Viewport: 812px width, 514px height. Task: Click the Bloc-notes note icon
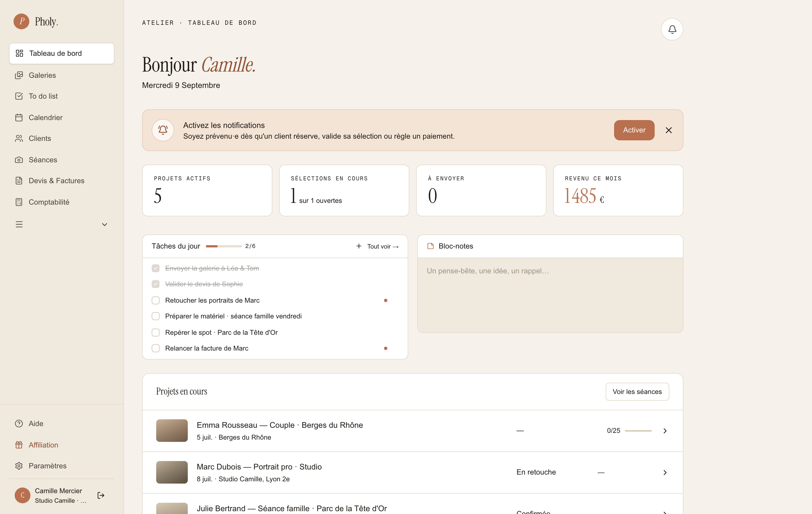(x=430, y=246)
